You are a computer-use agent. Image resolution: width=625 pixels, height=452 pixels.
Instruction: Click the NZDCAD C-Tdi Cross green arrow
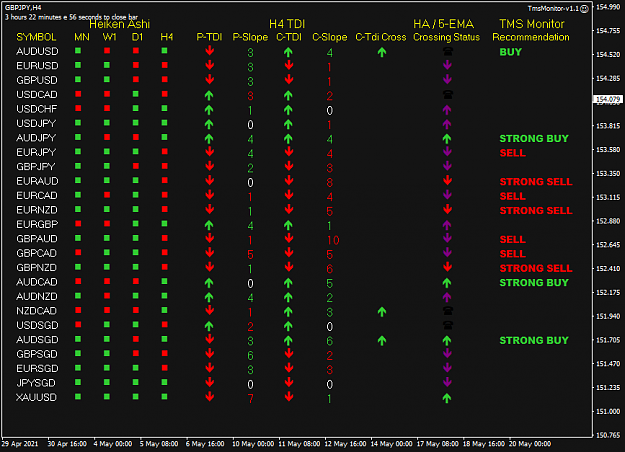click(382, 312)
